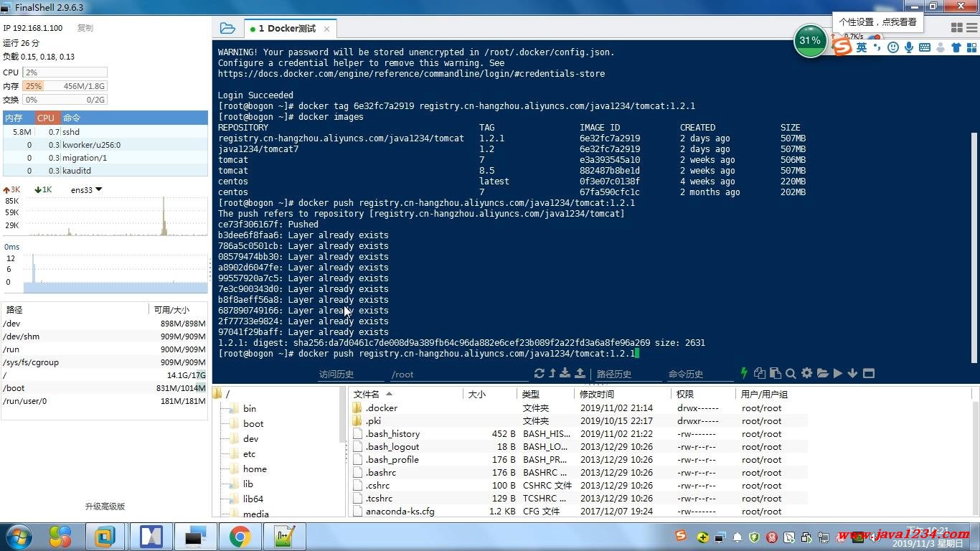Click the green lightning quick command icon

coord(744,373)
